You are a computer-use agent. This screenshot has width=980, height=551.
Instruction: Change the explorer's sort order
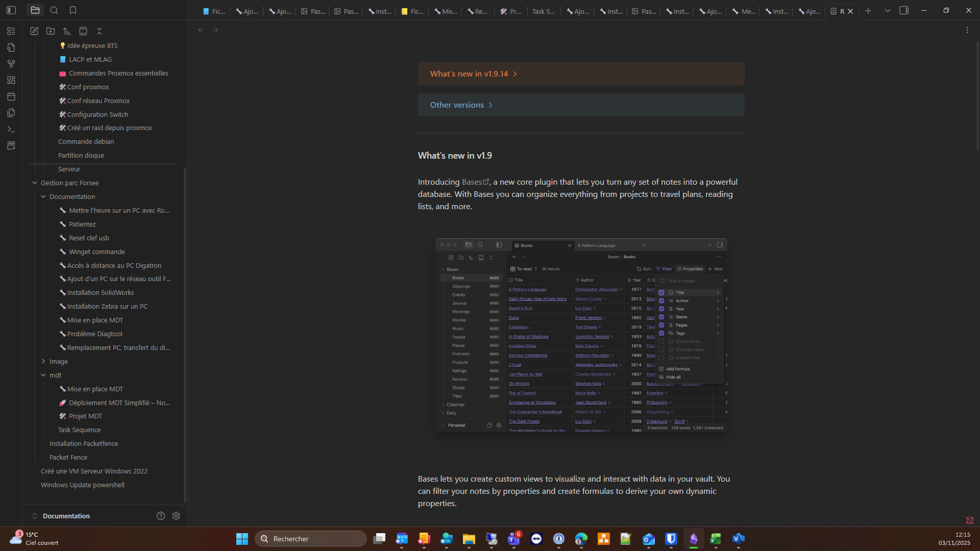(67, 31)
